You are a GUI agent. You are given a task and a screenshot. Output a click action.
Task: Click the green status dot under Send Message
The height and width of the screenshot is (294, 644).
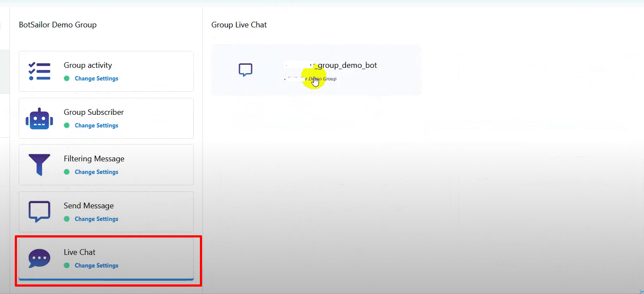point(67,219)
